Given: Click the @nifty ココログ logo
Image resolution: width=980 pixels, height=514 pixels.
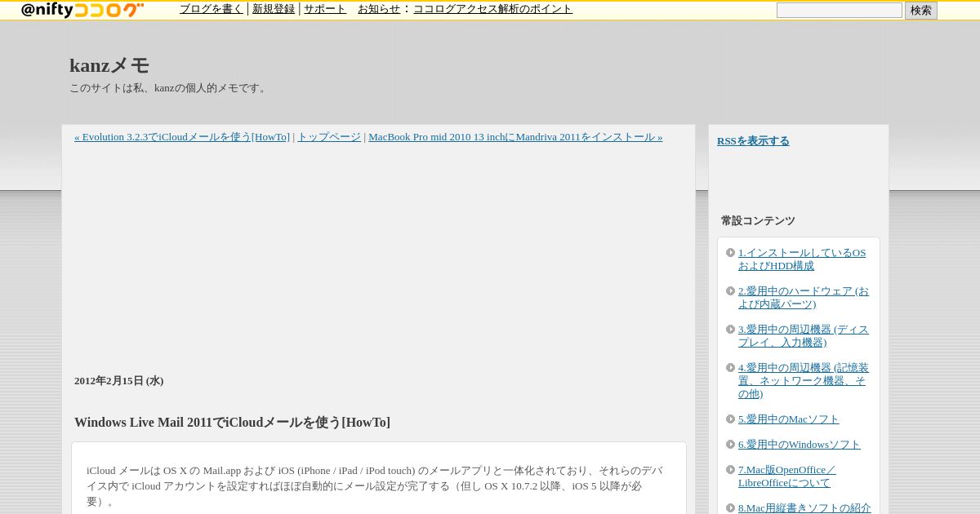Looking at the screenshot, I should (x=82, y=10).
